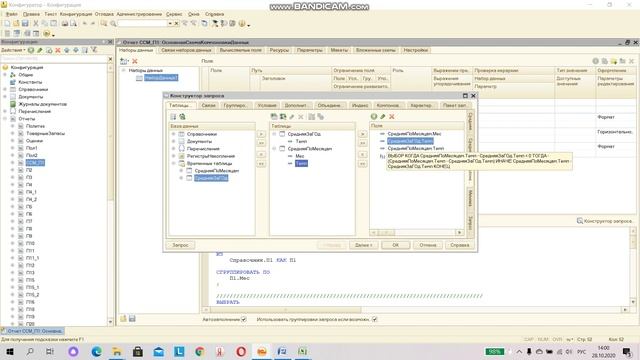
Task: Select Мес field under СредниеПоМесяцам table
Action: tap(300, 156)
